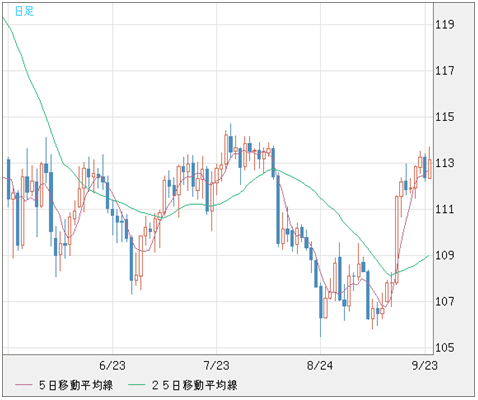Click the 115 price axis label
478x400 pixels.
445,117
